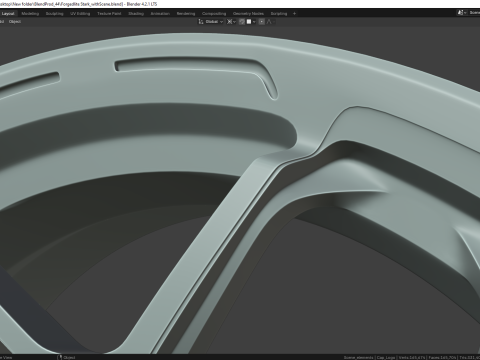Open the Global transform orientation dropdown
The width and height of the screenshot is (480, 360).
click(211, 22)
